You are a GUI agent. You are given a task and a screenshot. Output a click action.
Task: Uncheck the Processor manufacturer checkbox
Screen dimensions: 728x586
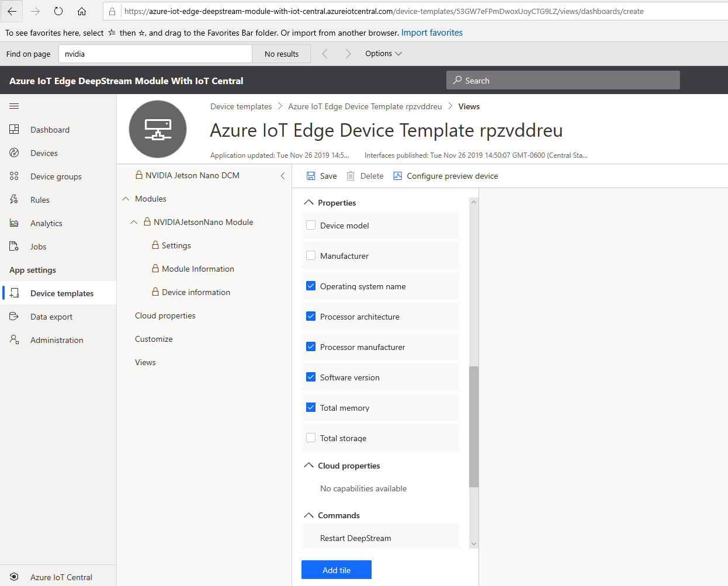(311, 346)
